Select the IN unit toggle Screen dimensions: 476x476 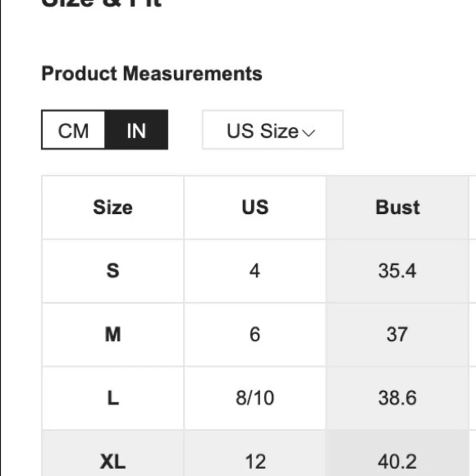click(136, 130)
